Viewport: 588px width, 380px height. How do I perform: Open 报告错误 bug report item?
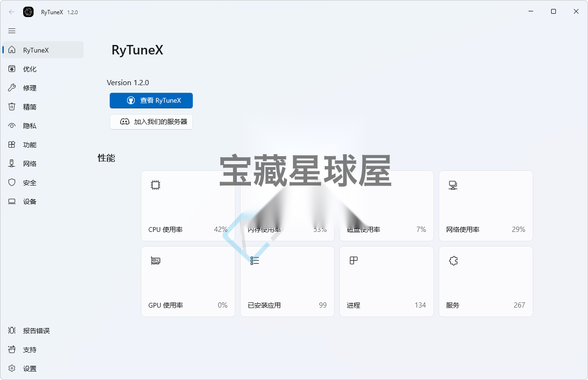point(43,330)
